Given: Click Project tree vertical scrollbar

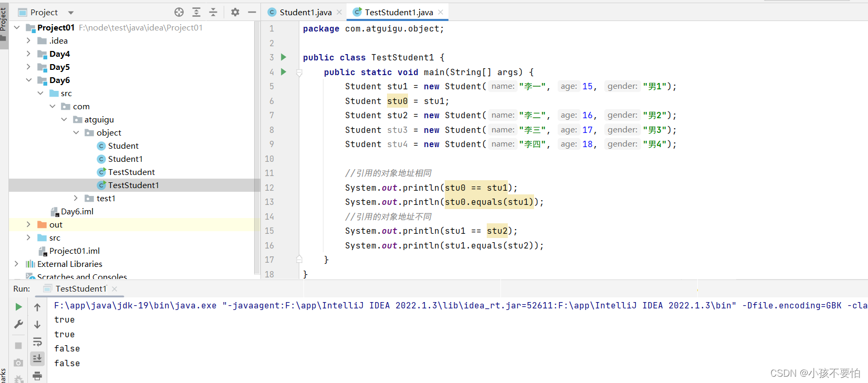Looking at the screenshot, I should (257, 147).
